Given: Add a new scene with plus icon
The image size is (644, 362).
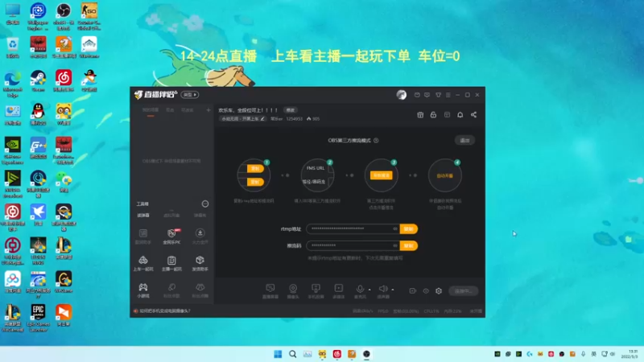Looking at the screenshot, I should pyautogui.click(x=208, y=110).
